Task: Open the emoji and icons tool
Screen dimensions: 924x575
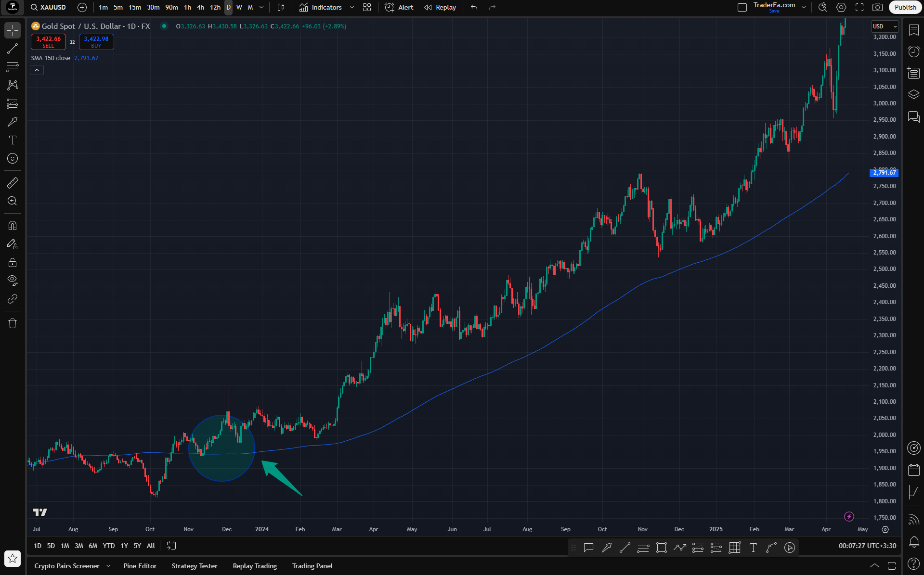Action: point(13,158)
